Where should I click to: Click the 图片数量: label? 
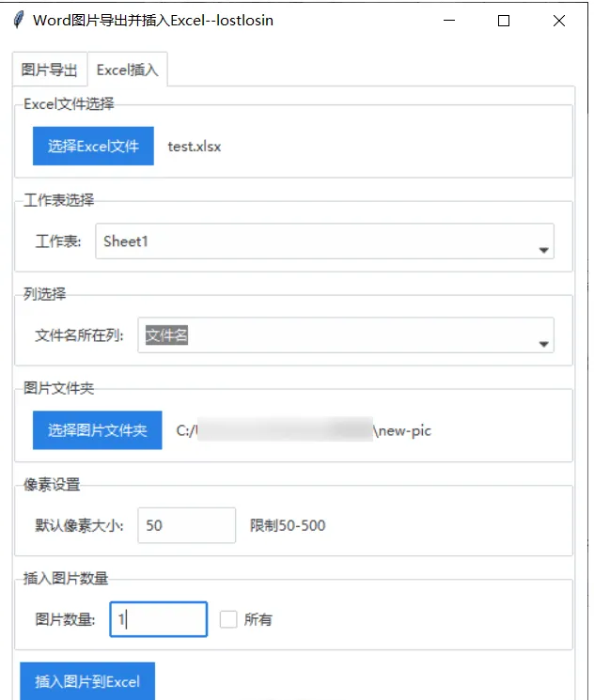coord(65,619)
